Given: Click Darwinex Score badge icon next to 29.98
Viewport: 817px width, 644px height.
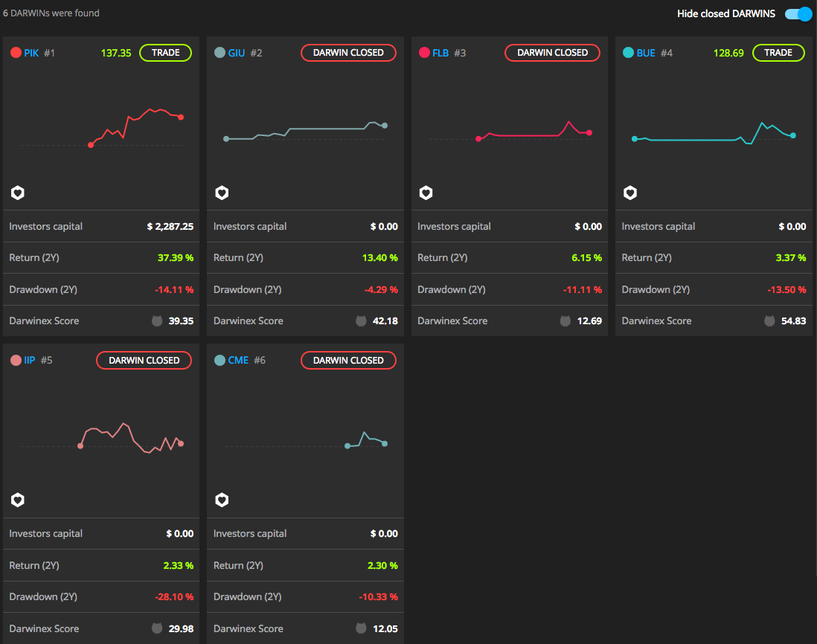Looking at the screenshot, I should click(x=157, y=628).
